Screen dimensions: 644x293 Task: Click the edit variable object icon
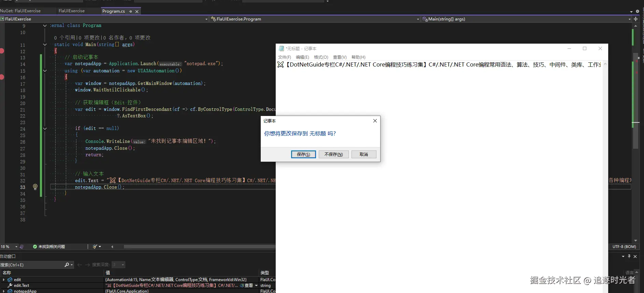pyautogui.click(x=10, y=280)
